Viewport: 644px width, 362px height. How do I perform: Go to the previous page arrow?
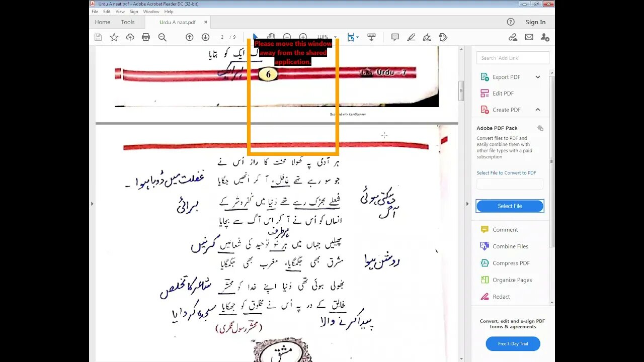[190, 37]
